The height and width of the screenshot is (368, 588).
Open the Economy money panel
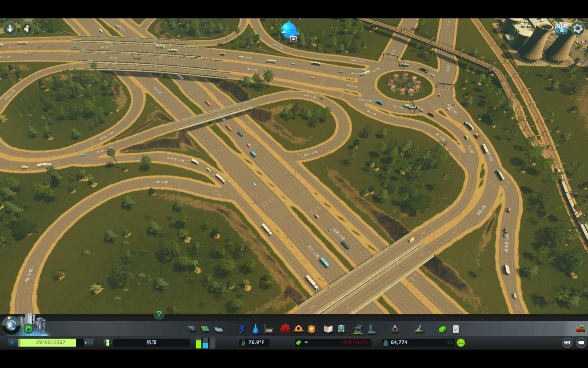442,329
